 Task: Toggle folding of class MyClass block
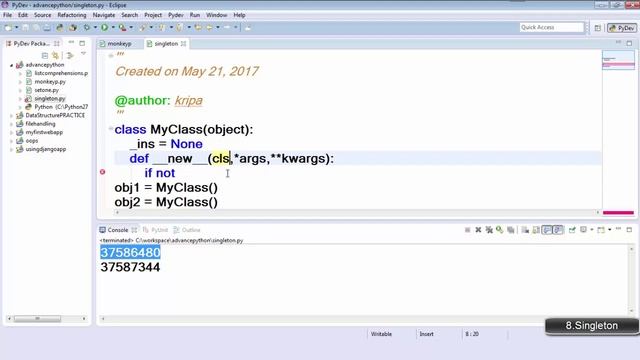pos(111,129)
